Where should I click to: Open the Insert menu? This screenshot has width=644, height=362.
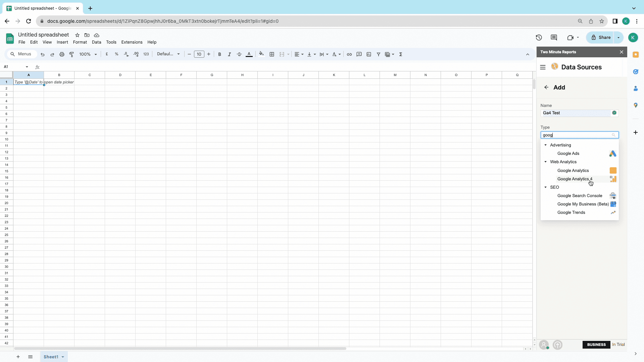[62, 42]
